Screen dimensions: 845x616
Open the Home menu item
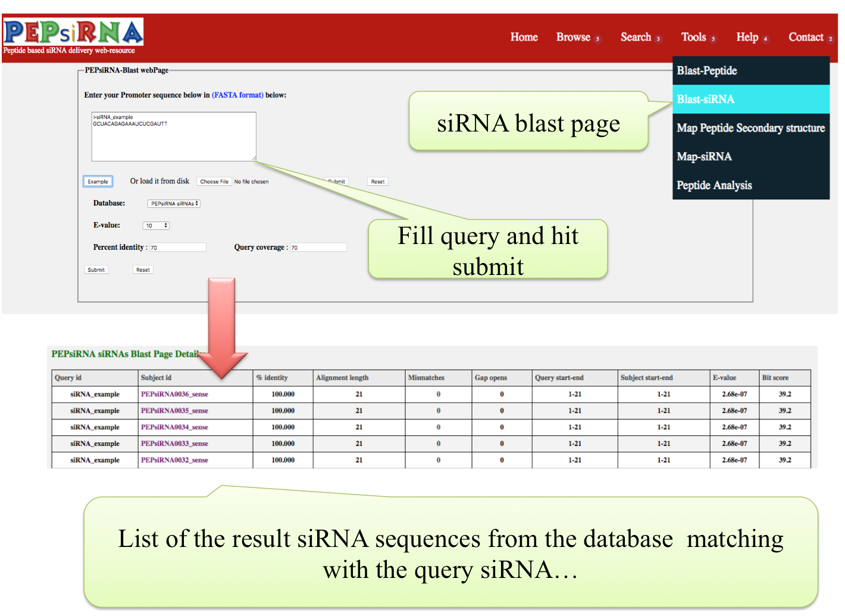(x=524, y=37)
